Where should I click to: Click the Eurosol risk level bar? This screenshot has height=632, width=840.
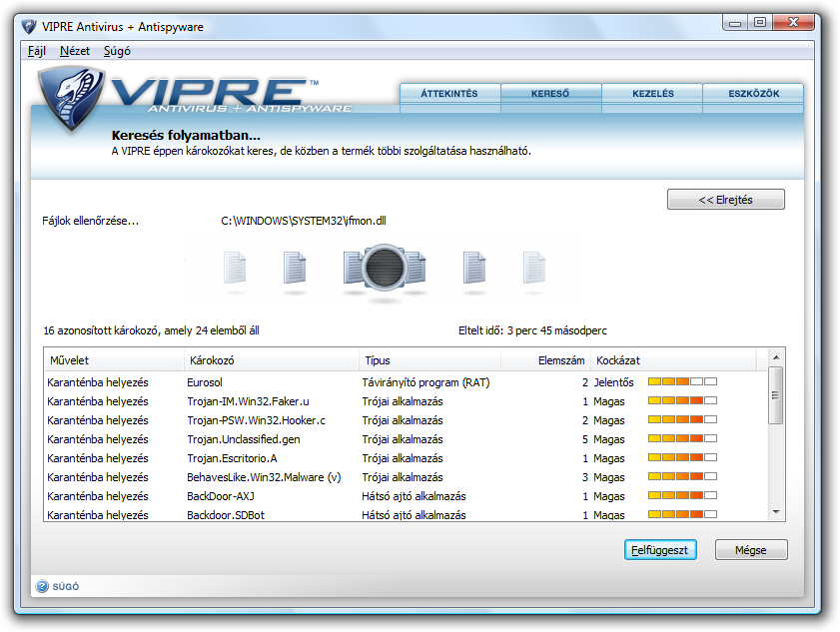682,381
